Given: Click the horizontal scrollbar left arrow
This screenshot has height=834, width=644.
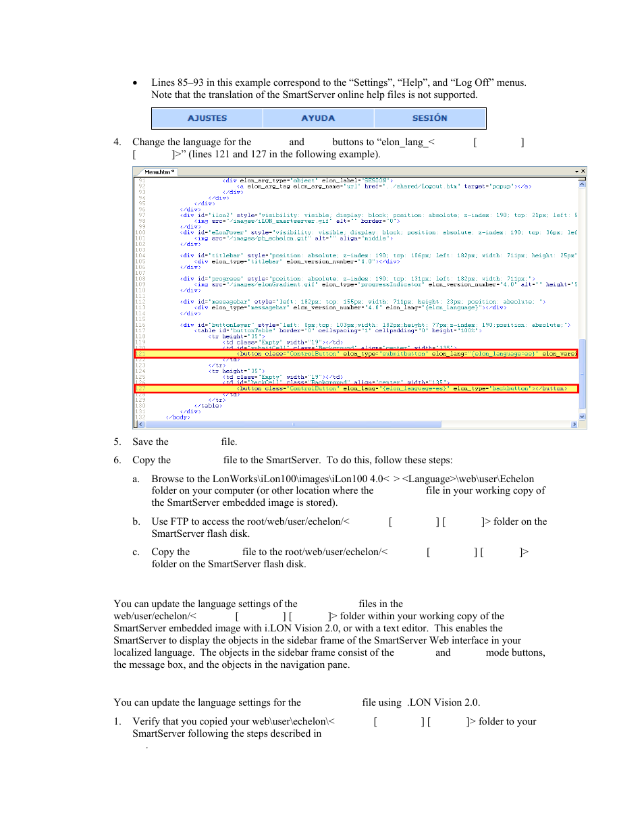Looking at the screenshot, I should [x=141, y=425].
